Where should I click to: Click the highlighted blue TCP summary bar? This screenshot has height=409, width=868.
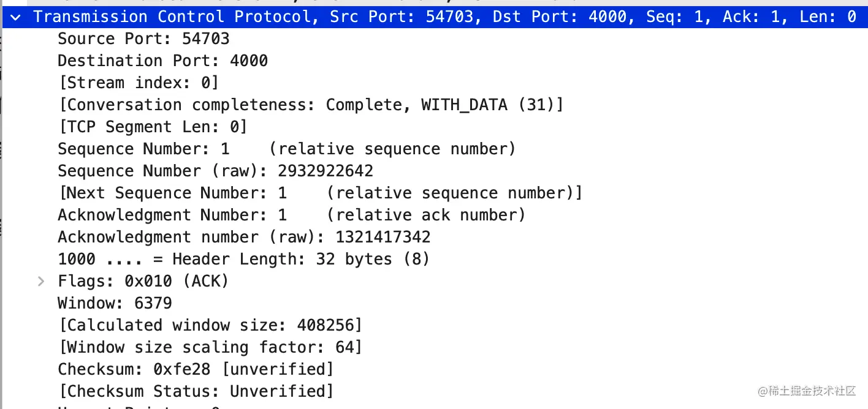429,17
